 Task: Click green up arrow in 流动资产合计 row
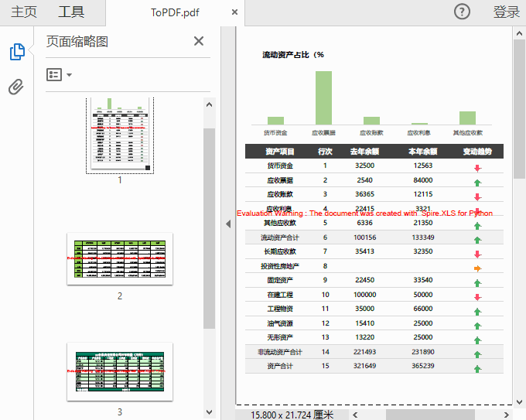point(478,240)
